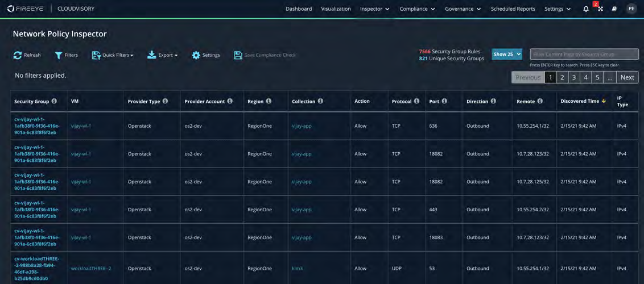Open Scheduled Reports
Viewport: 644px width, 284px height.
tap(513, 9)
